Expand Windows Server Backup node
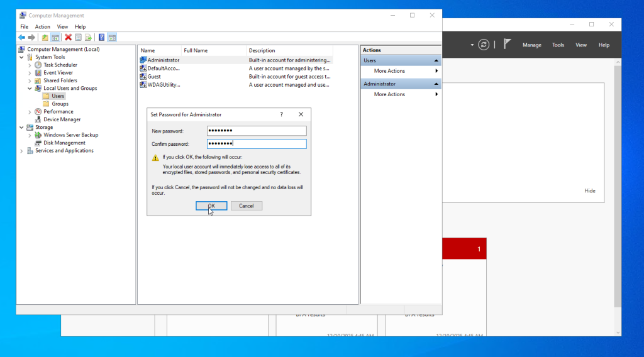 30,135
